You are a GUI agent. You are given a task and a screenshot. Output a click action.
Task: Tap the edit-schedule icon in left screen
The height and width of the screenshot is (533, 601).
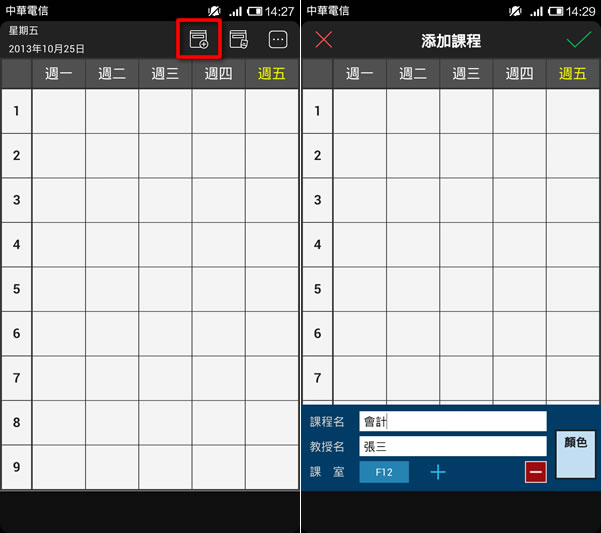(x=238, y=39)
